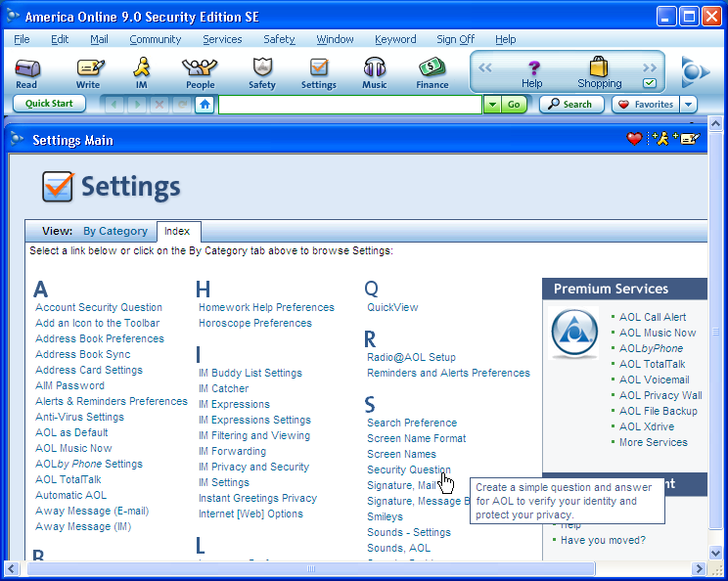Open the Read mailbox icon
The height and width of the screenshot is (581, 728).
(27, 72)
